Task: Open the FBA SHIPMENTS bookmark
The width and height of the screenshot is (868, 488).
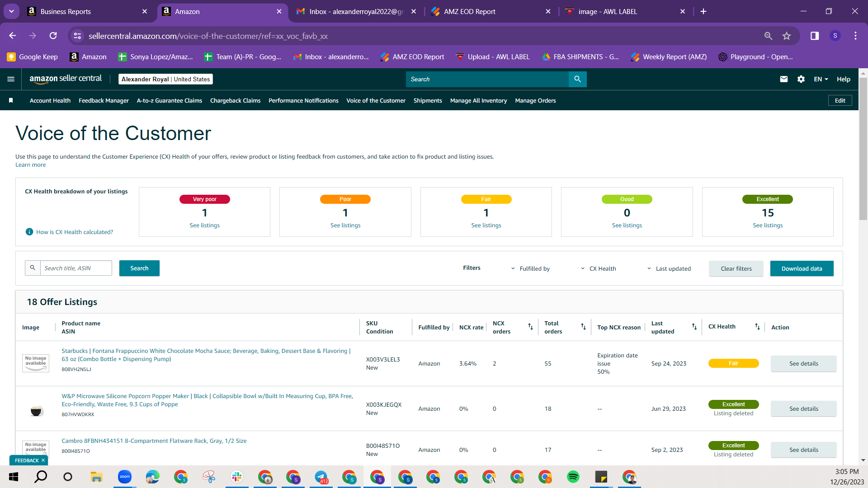Action: point(580,56)
